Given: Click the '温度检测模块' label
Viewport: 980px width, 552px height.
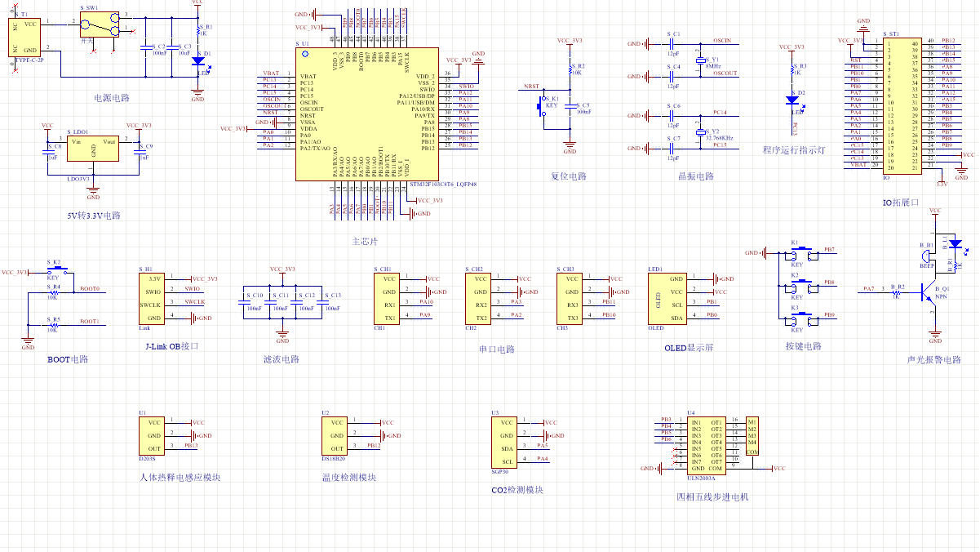Looking at the screenshot, I should tap(349, 478).
